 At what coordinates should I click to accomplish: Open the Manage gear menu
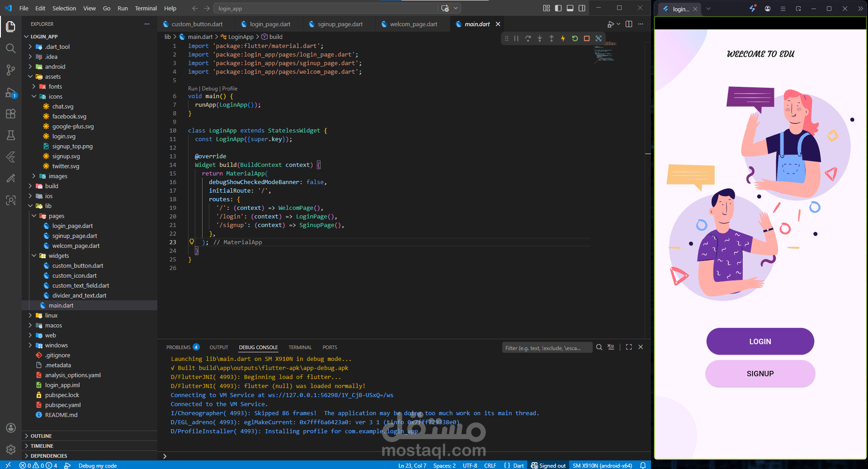11,450
